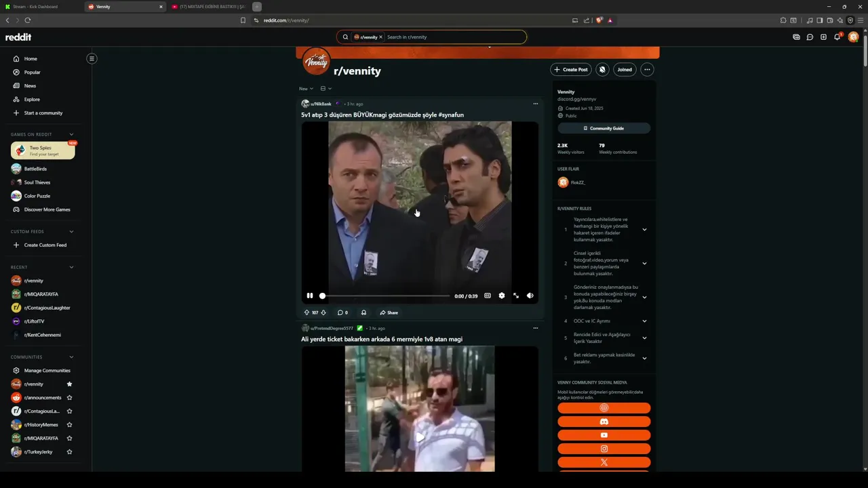The width and height of the screenshot is (868, 488).
Task: Give an award to the first post
Action: (363, 312)
